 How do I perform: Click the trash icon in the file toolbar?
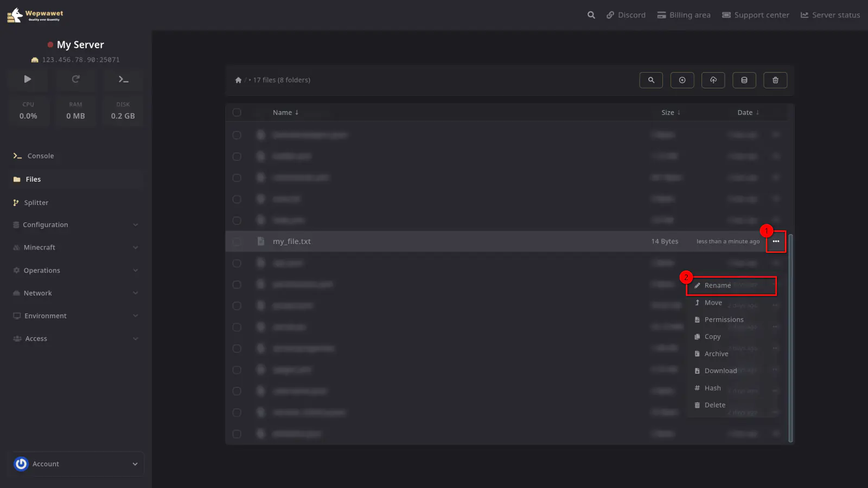(775, 80)
